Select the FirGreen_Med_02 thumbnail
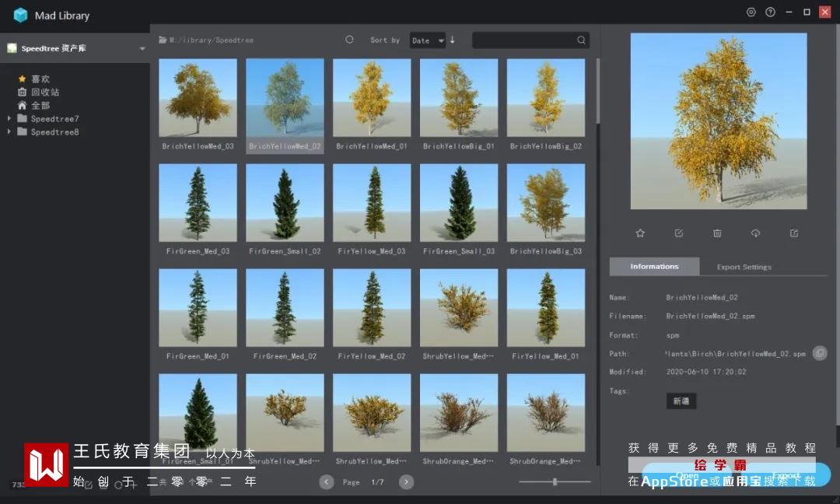This screenshot has height=504, width=840. 285,307
